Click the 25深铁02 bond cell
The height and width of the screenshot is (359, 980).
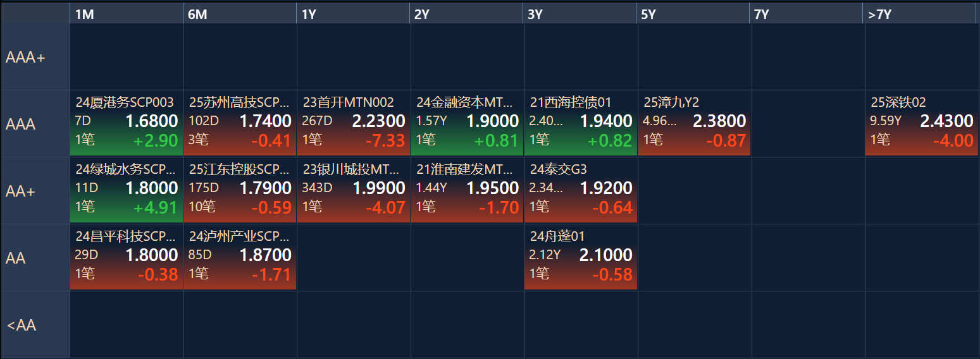tap(922, 123)
